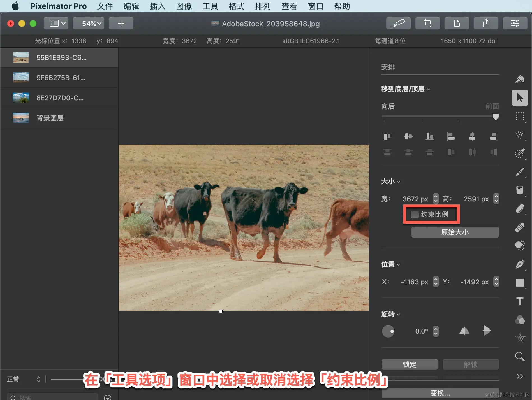Screen dimensions: 532x400
Task: Click the 原始大小 button
Action: click(x=455, y=232)
